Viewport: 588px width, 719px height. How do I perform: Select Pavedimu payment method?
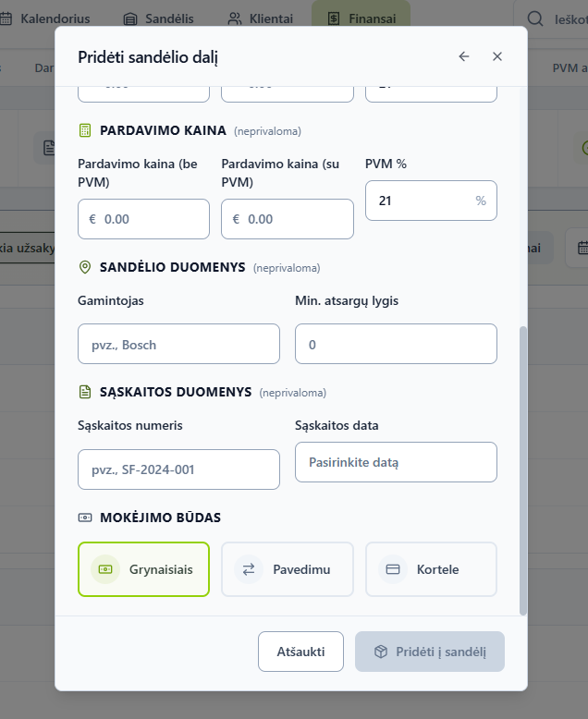coord(288,569)
